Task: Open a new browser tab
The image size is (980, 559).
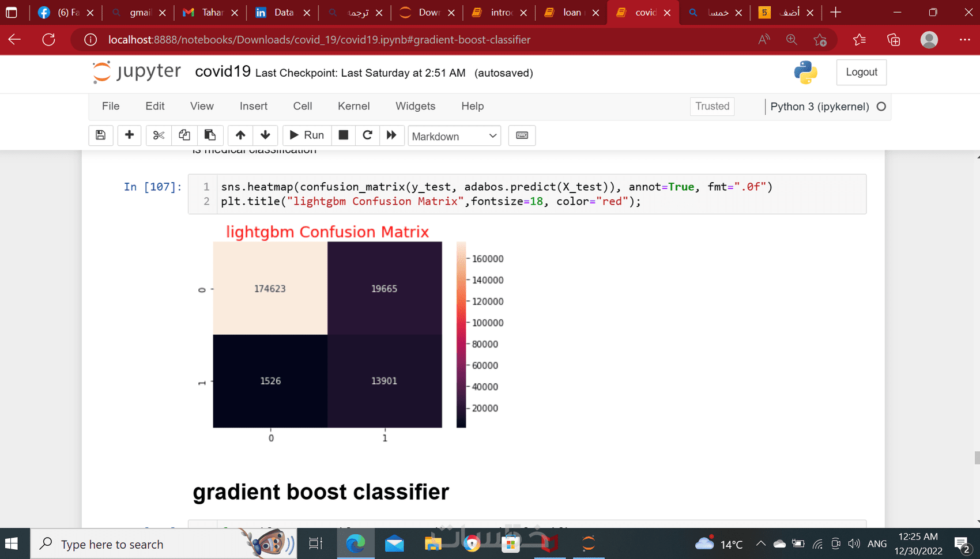Action: pos(836,12)
